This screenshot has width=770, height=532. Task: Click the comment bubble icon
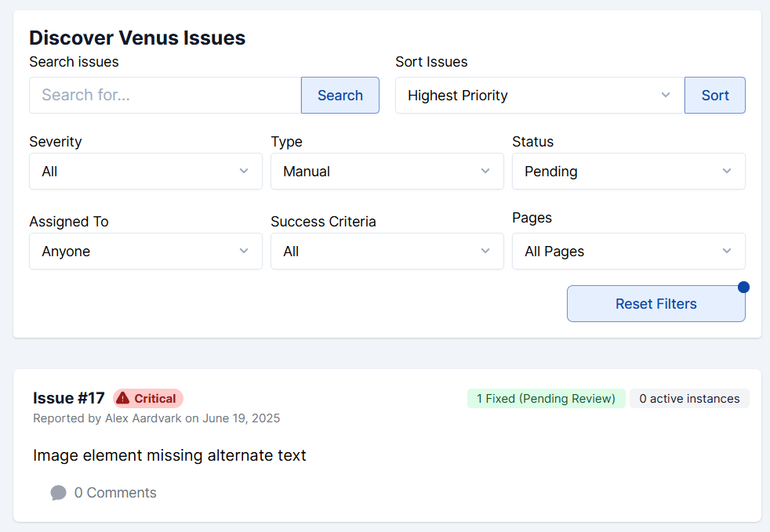pyautogui.click(x=58, y=493)
